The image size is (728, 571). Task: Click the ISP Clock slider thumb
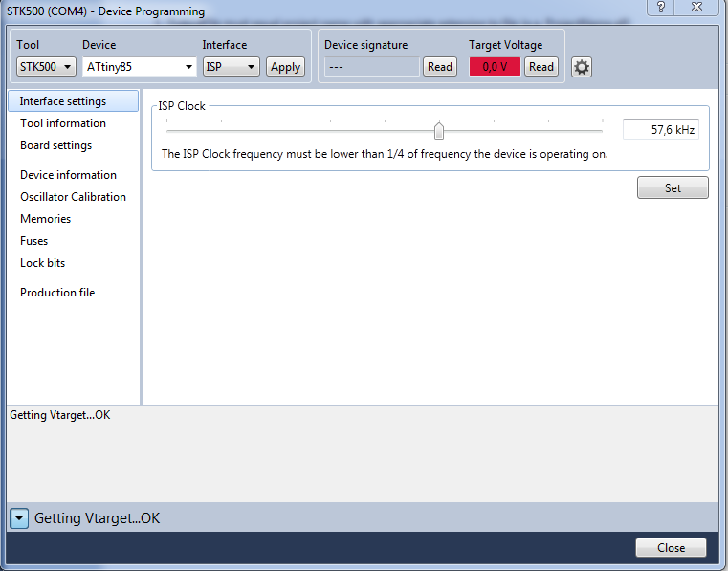tap(439, 130)
